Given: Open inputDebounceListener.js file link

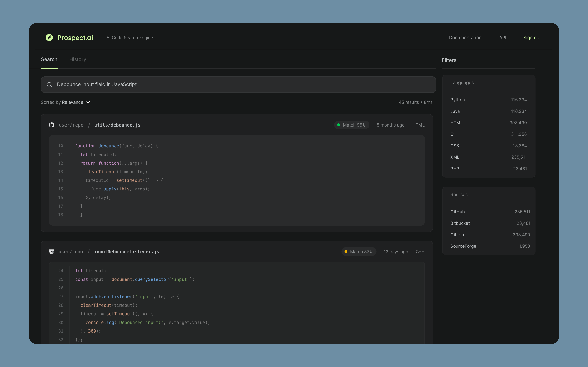Looking at the screenshot, I should [126, 252].
